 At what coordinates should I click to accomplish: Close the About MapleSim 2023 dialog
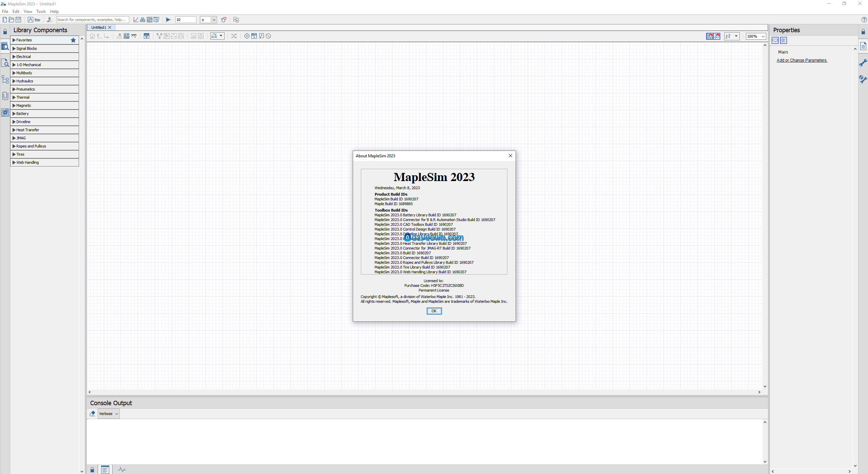tap(510, 156)
